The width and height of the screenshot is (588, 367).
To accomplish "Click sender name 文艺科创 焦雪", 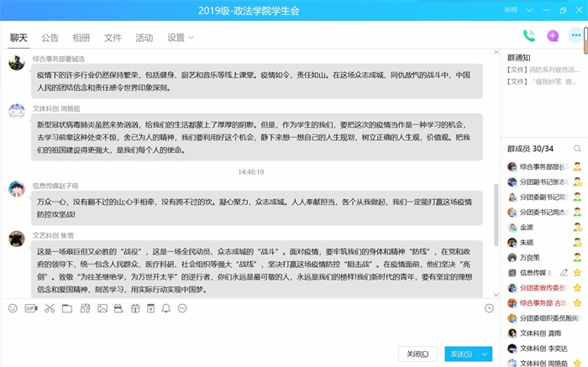I will click(53, 235).
